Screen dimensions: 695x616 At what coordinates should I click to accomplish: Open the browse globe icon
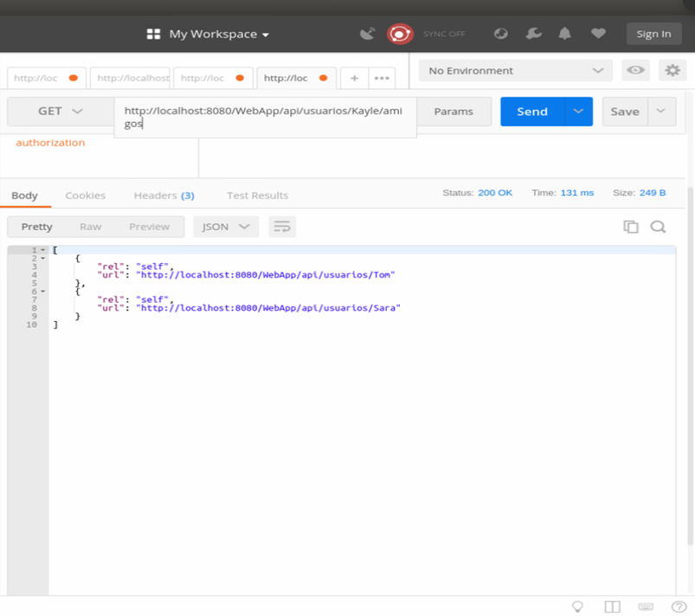[x=501, y=34]
